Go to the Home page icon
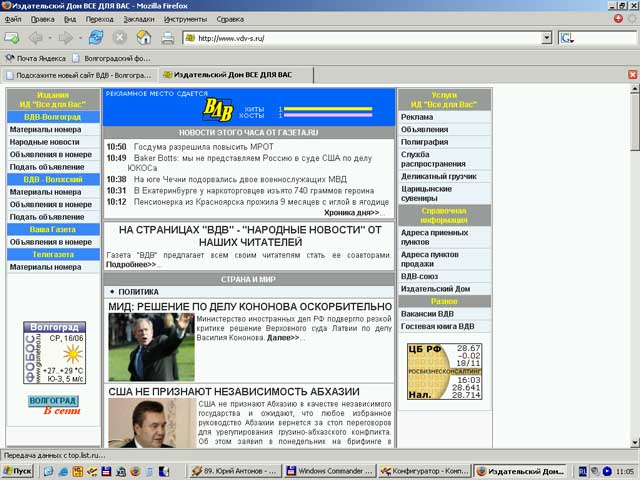 click(x=144, y=38)
